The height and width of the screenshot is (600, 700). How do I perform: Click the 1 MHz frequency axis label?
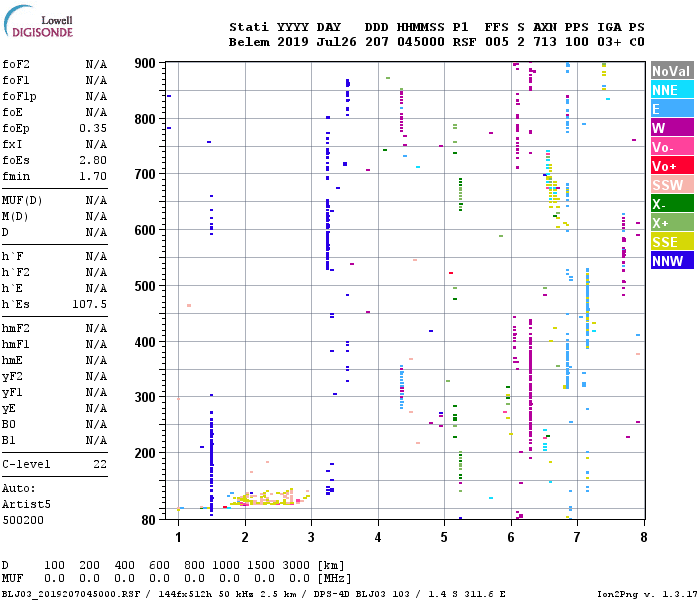(x=178, y=537)
